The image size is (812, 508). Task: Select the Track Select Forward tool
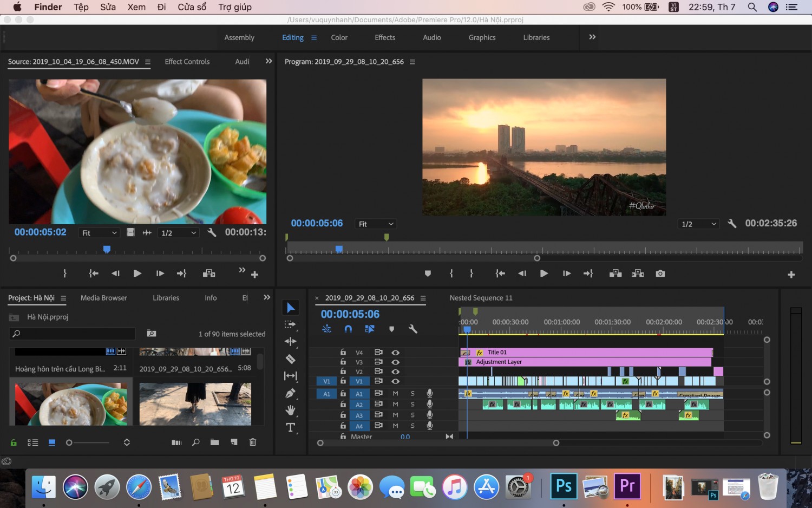click(290, 324)
